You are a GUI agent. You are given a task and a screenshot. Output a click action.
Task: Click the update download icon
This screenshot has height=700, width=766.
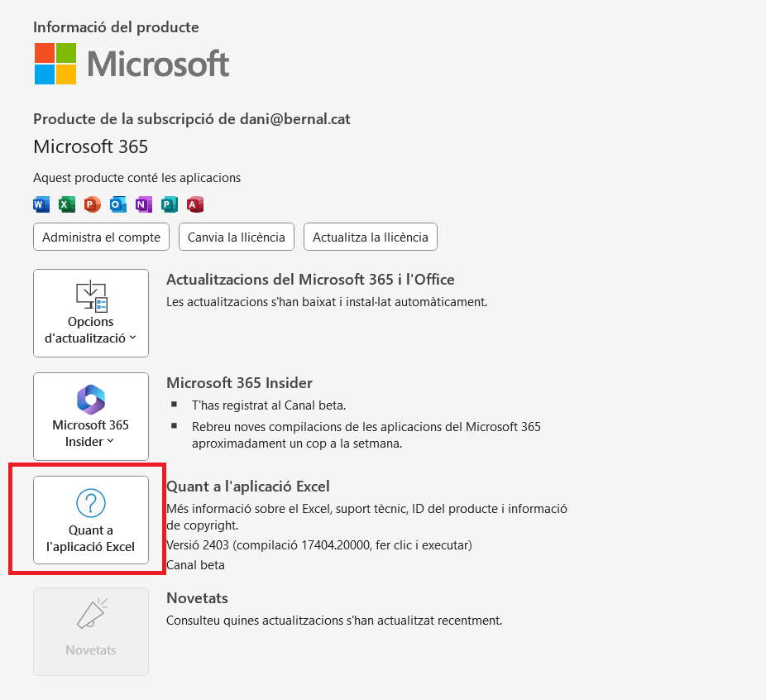91,296
